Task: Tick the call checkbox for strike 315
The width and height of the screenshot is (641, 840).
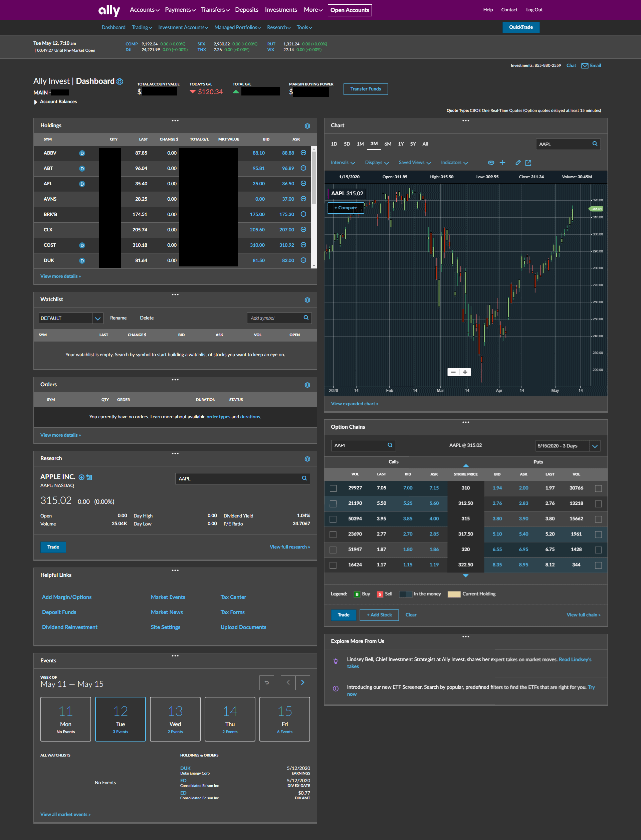Action: 333,519
